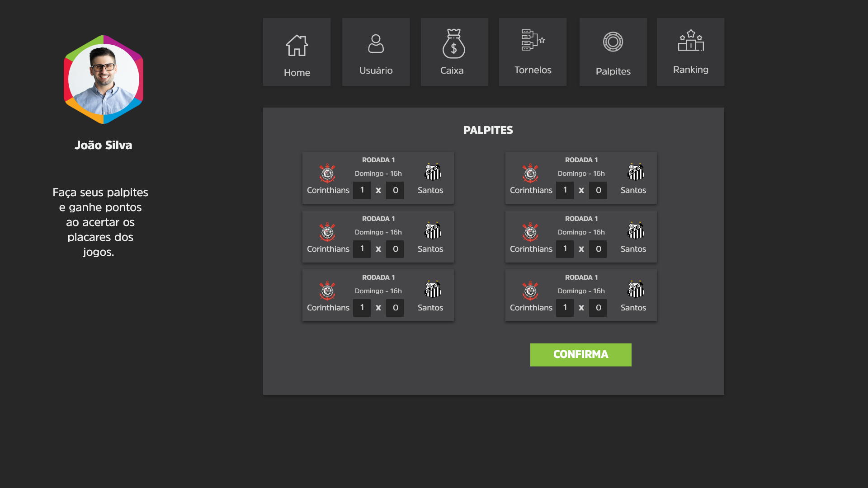Click the João Silva user name

[x=104, y=145]
